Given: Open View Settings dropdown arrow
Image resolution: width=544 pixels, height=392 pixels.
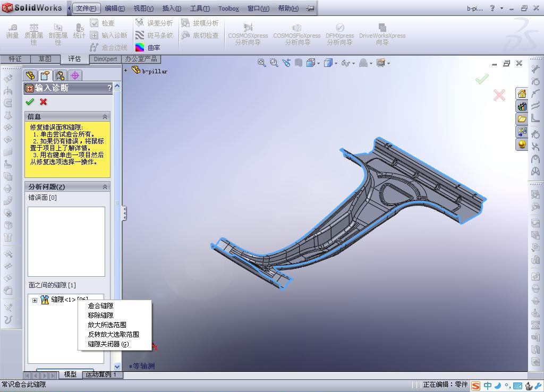Looking at the screenshot, I should 388,64.
